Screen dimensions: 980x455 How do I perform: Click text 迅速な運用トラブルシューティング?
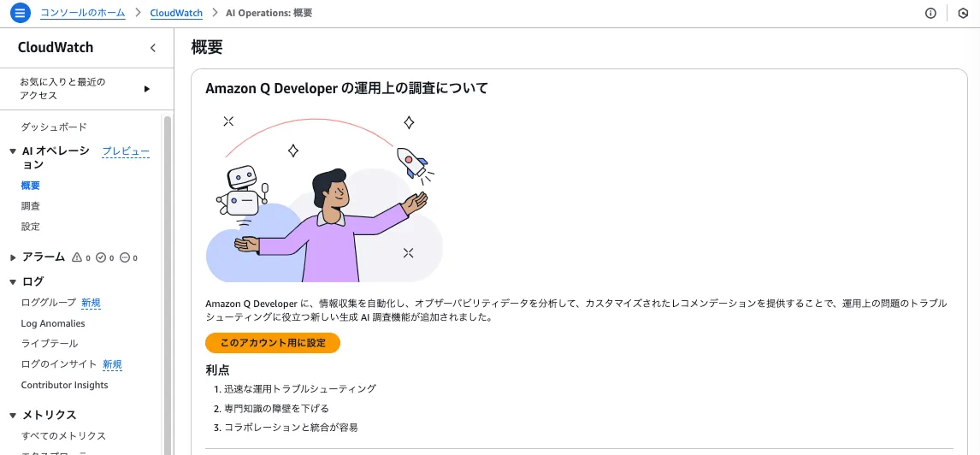click(300, 389)
